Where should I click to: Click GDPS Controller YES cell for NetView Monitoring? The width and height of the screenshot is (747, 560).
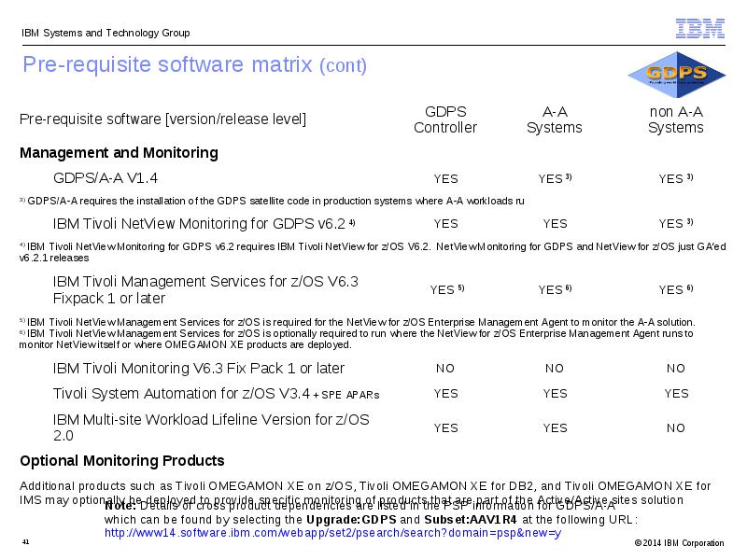click(x=445, y=224)
